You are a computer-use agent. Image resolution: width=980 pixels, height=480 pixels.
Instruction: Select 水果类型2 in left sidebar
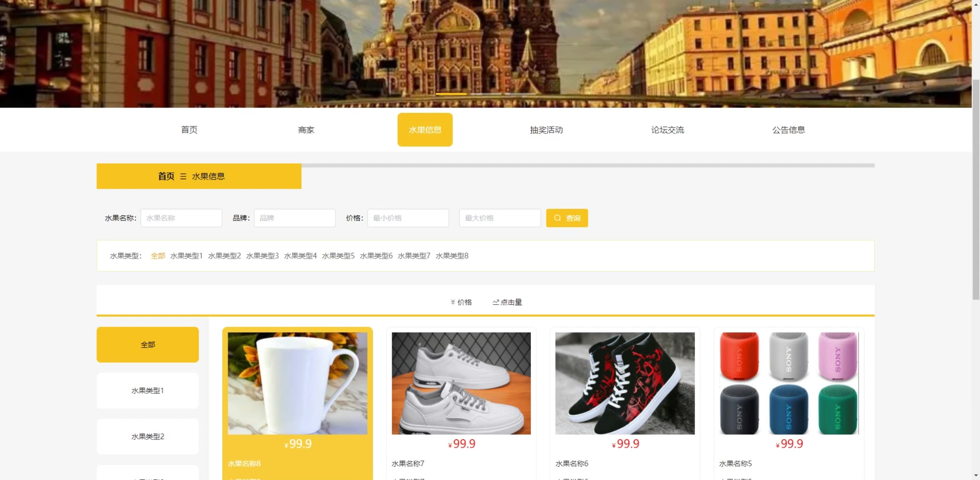click(x=148, y=436)
